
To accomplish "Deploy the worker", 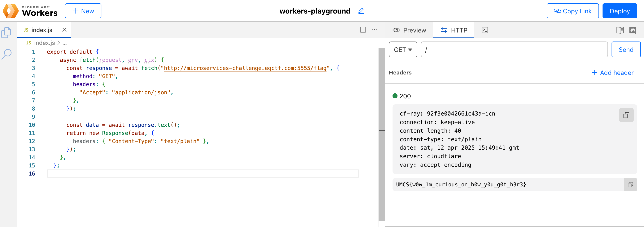I will pos(619,11).
